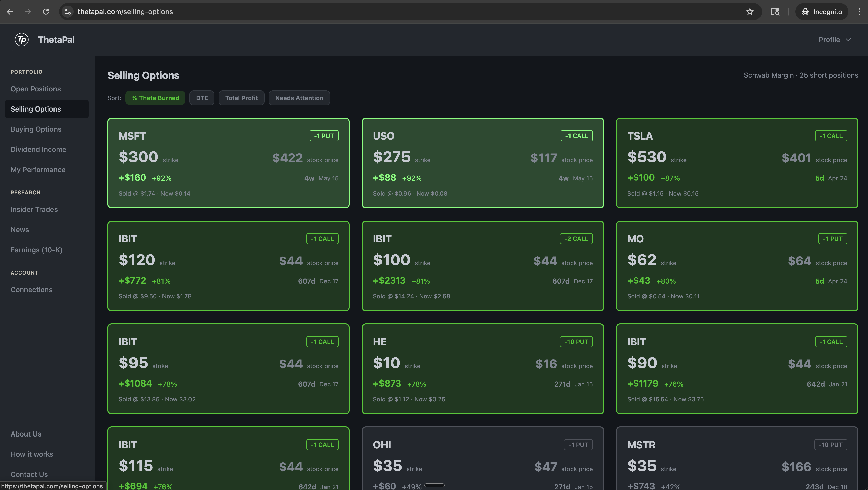Open the IBIT $115 strike card
Image resolution: width=868 pixels, height=490 pixels.
coord(228,459)
